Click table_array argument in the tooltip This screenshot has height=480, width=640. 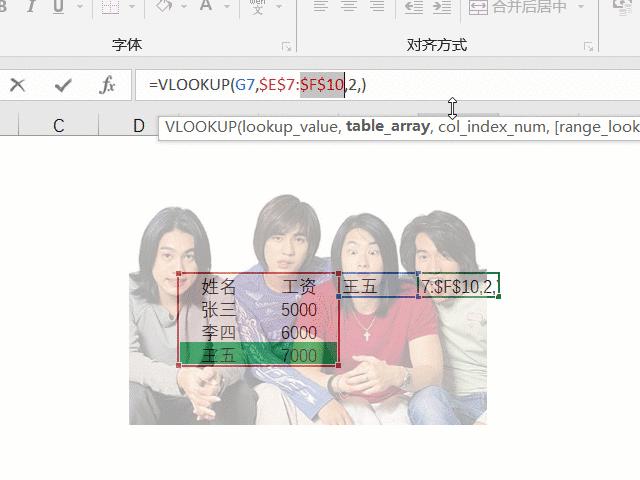tap(388, 127)
